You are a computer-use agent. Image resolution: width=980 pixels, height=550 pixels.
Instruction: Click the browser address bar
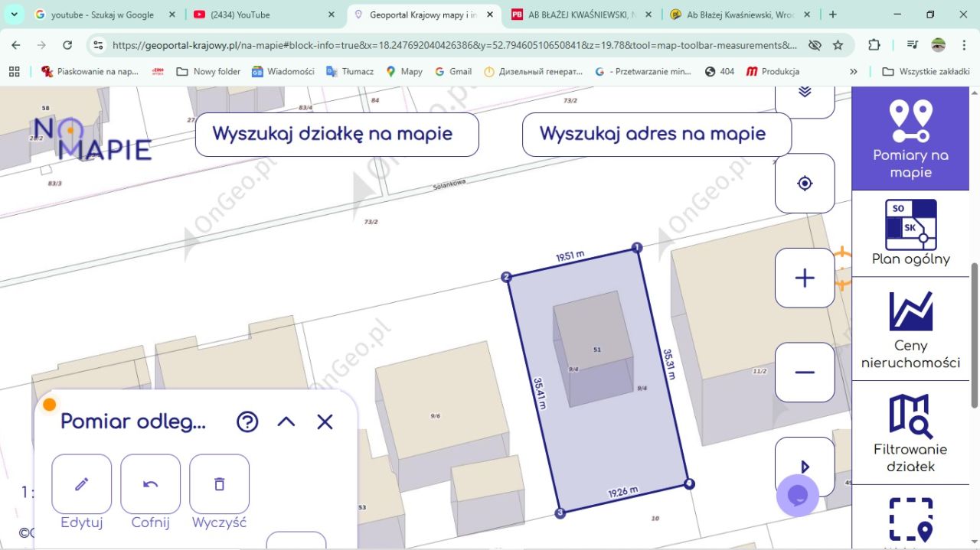coord(459,45)
